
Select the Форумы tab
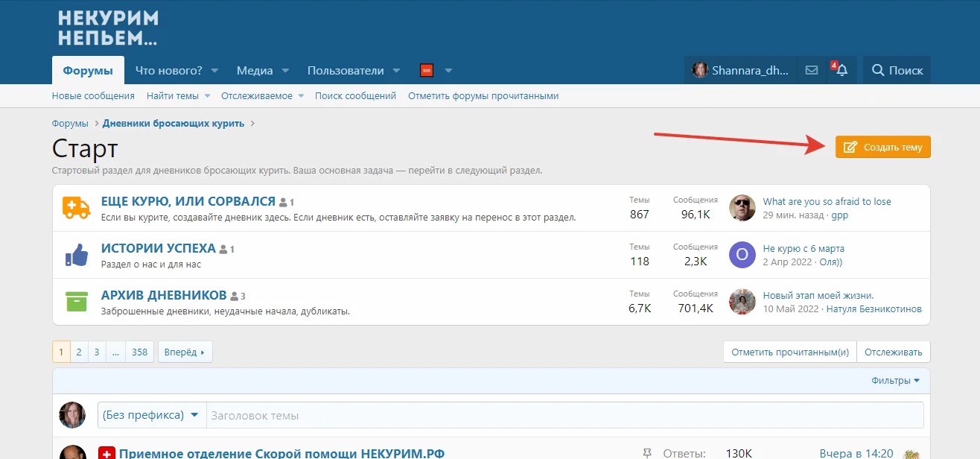tap(88, 71)
